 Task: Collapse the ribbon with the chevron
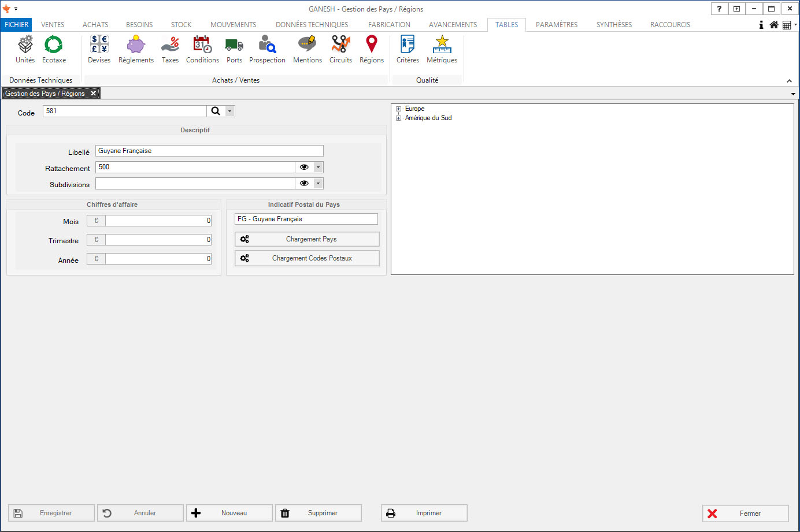(x=789, y=81)
